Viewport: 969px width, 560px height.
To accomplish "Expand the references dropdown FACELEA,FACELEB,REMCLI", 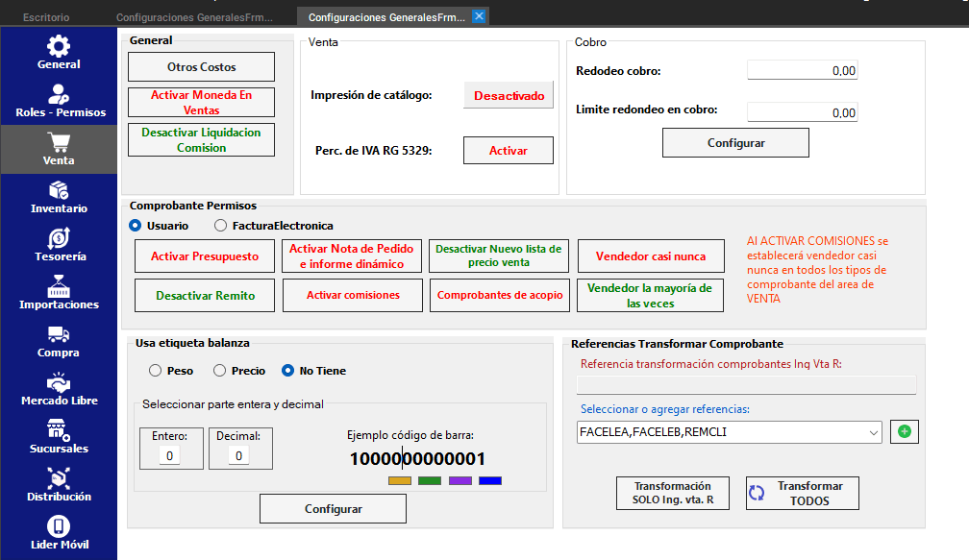I will click(x=873, y=433).
